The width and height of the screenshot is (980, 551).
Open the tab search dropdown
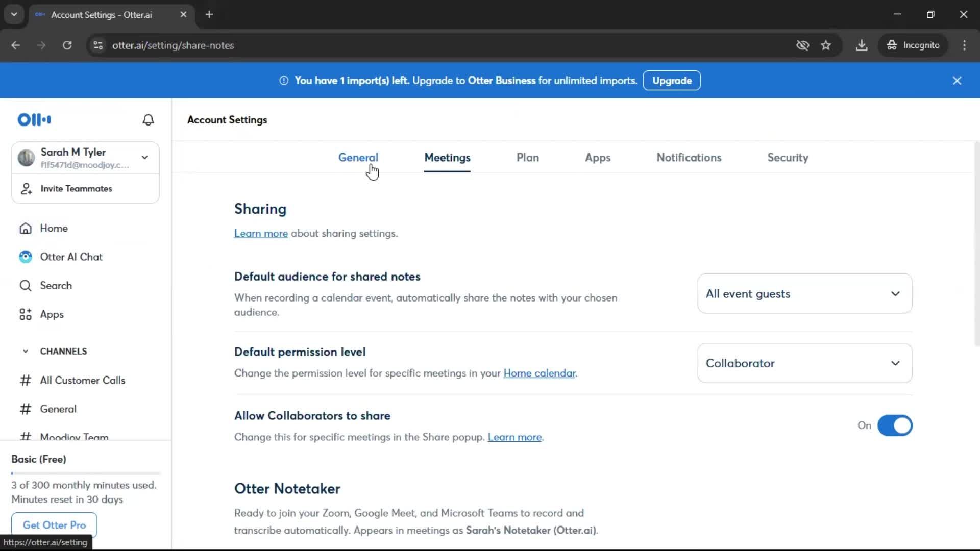[x=14, y=15]
